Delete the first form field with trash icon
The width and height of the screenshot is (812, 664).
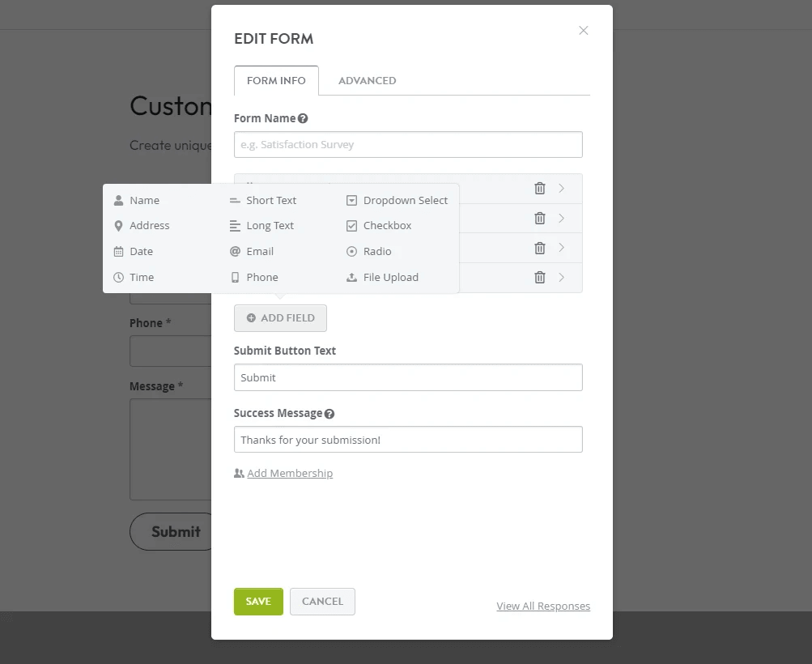click(539, 189)
